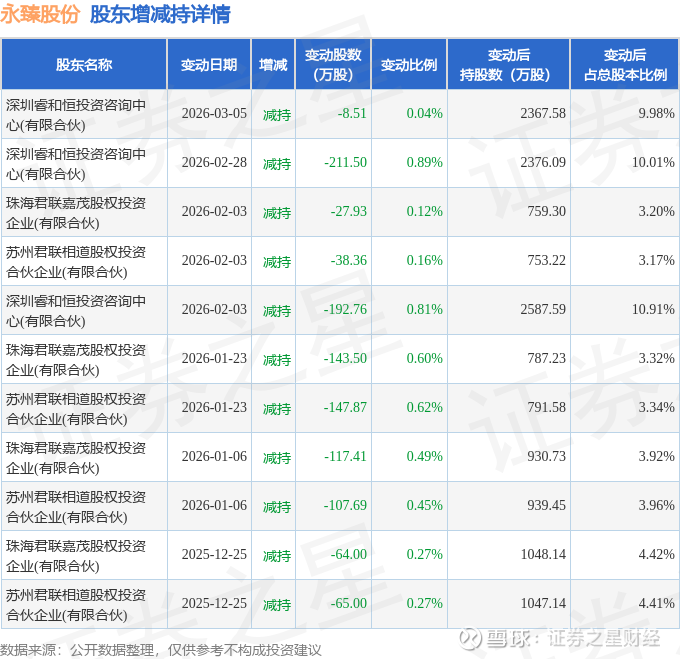Select the 变动日期 column header
This screenshot has height=659, width=680.
(209, 64)
